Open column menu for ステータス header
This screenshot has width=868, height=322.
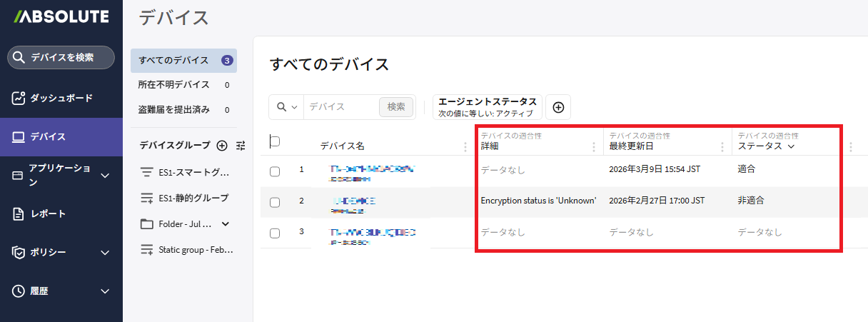[x=850, y=147]
